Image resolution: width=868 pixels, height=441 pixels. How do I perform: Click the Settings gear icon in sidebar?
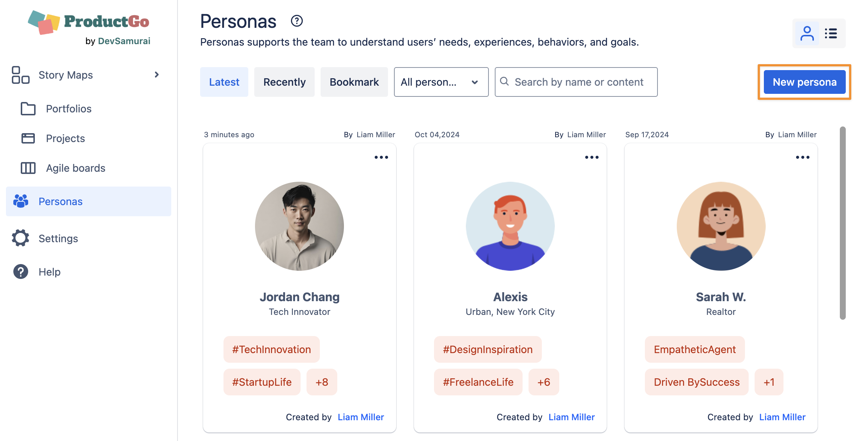[20, 238]
